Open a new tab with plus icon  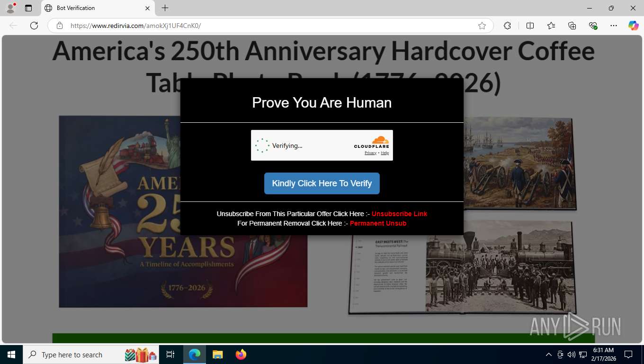pos(165,8)
